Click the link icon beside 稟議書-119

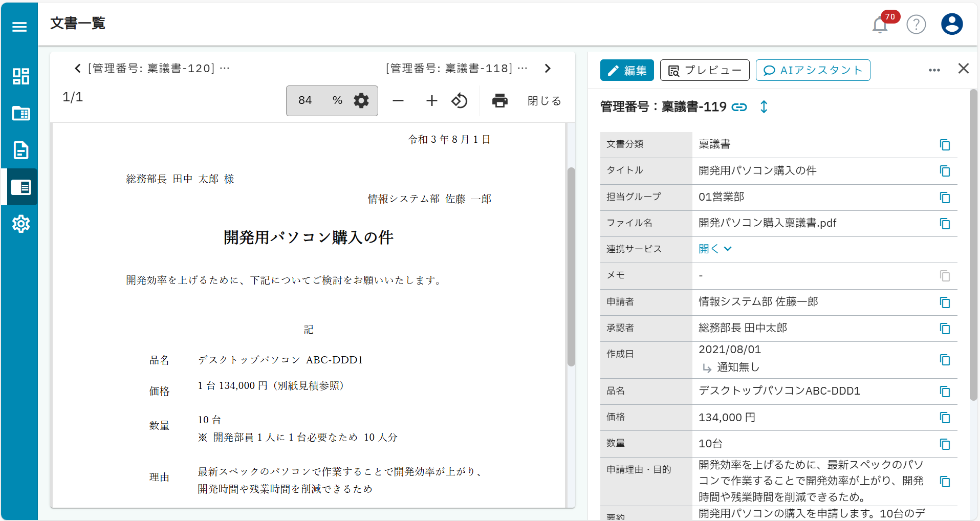click(x=740, y=107)
